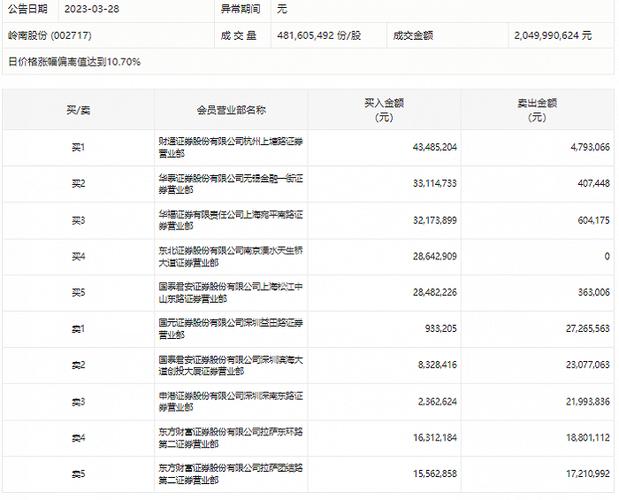Screen dimensions: 619x500
Task: Click the 卖出金额 (元) column header
Action: click(537, 110)
